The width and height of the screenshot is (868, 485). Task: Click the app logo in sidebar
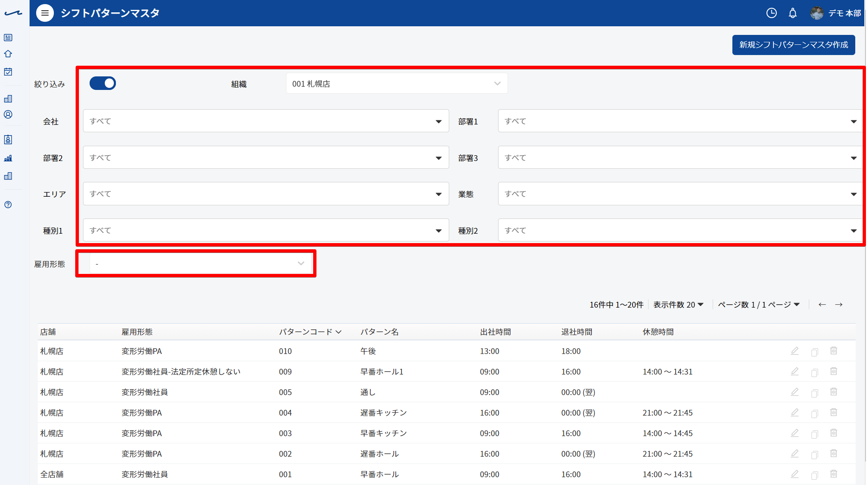[13, 13]
